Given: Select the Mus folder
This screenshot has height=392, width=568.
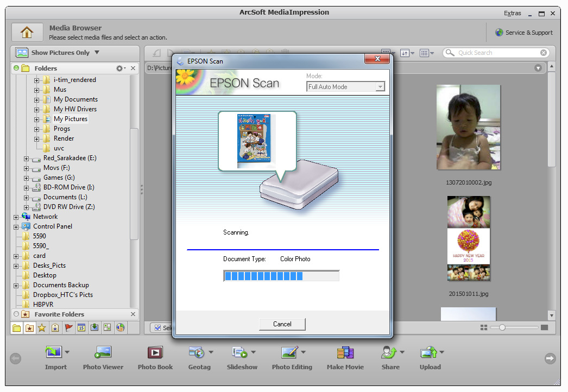Looking at the screenshot, I should 60,90.
